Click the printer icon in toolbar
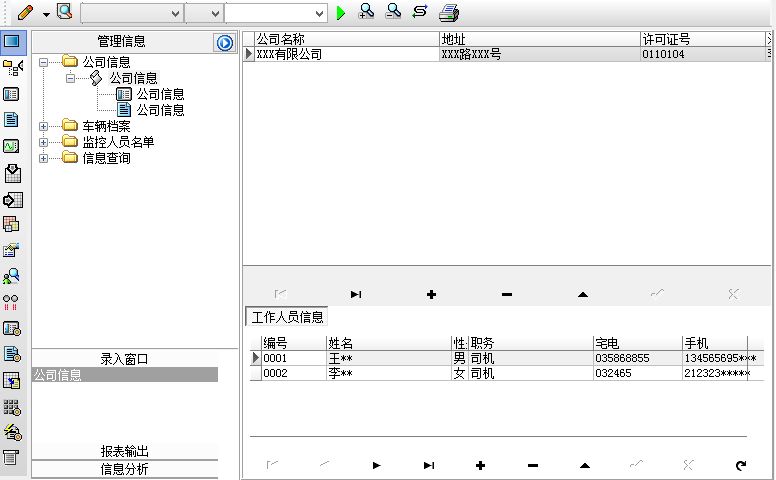 tap(449, 12)
